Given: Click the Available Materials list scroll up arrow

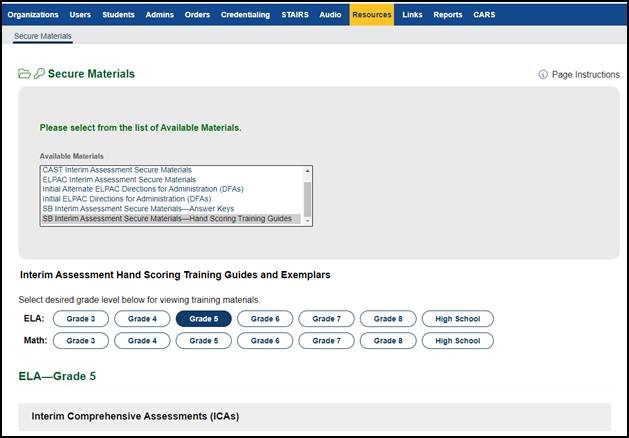Looking at the screenshot, I should pyautogui.click(x=308, y=171).
